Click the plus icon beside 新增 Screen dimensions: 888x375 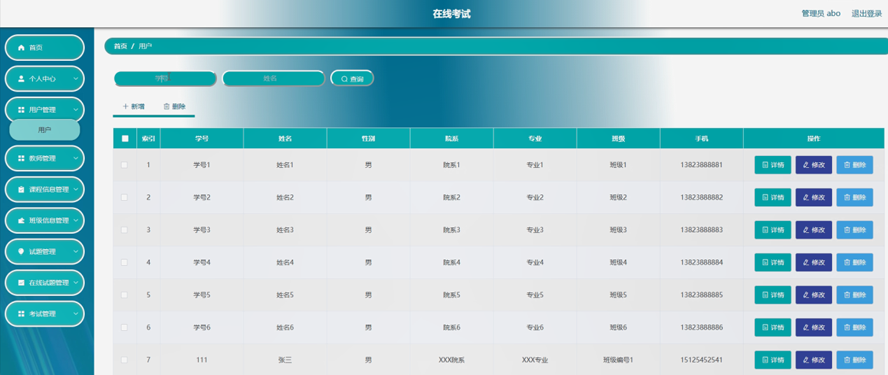(x=125, y=106)
